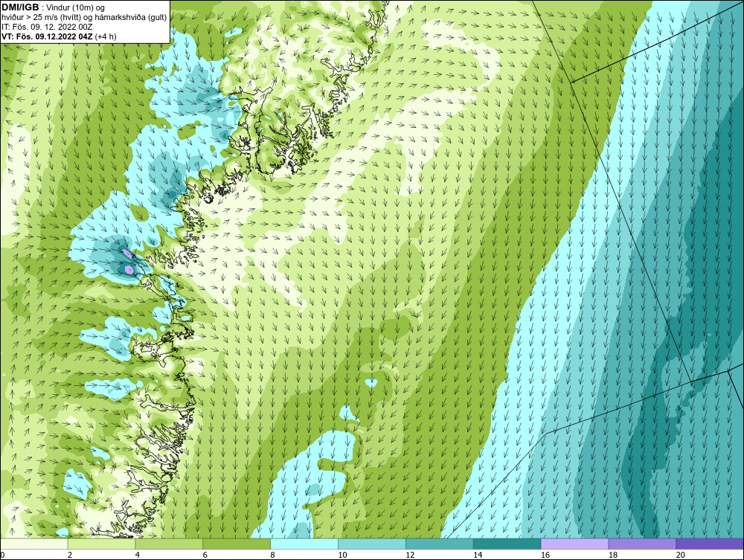Image resolution: width=744 pixels, height=560 pixels.
Task: Click the 10–12 m/s teal swatch
Action: tap(372, 544)
